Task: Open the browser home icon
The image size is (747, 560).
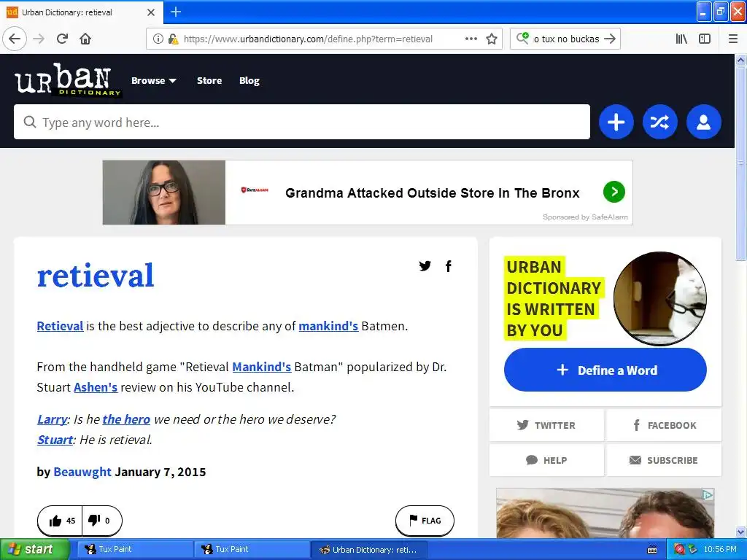Action: 85,39
